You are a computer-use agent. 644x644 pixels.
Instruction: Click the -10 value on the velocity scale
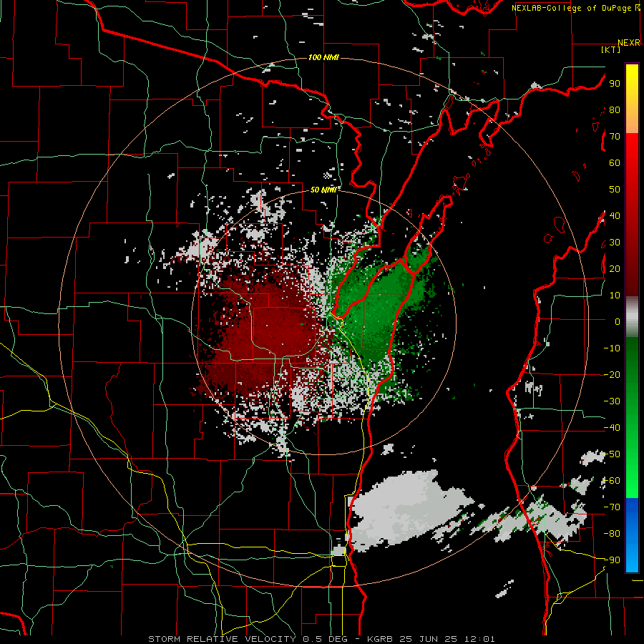click(x=612, y=348)
